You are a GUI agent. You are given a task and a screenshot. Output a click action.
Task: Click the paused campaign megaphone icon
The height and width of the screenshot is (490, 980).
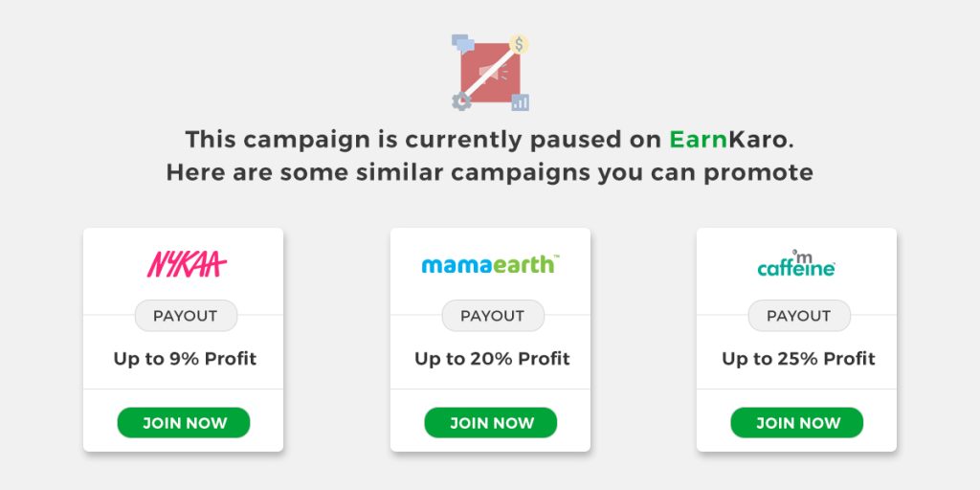point(491,73)
